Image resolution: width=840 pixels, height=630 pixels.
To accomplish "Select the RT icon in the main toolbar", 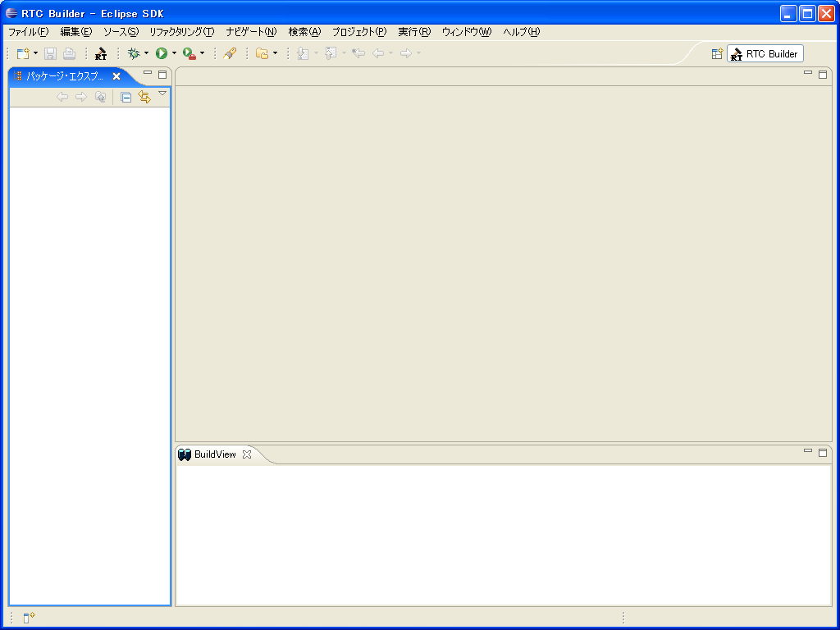I will click(99, 53).
